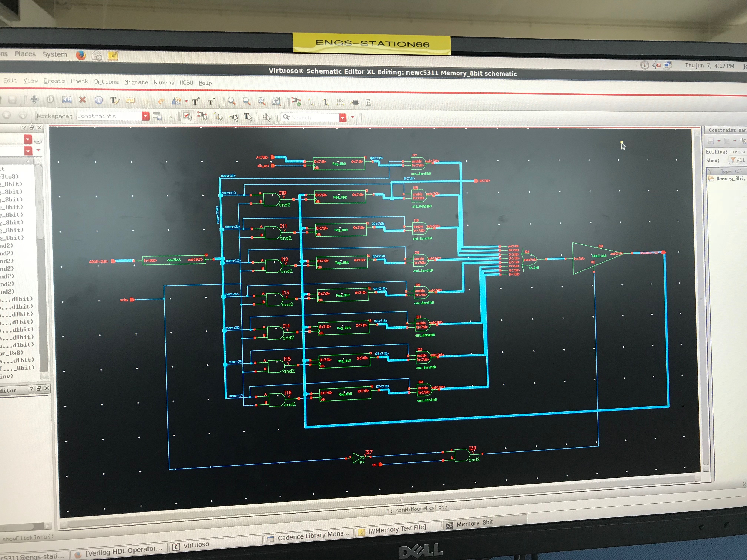
Task: Open the GNOME System menu
Action: [x=55, y=54]
